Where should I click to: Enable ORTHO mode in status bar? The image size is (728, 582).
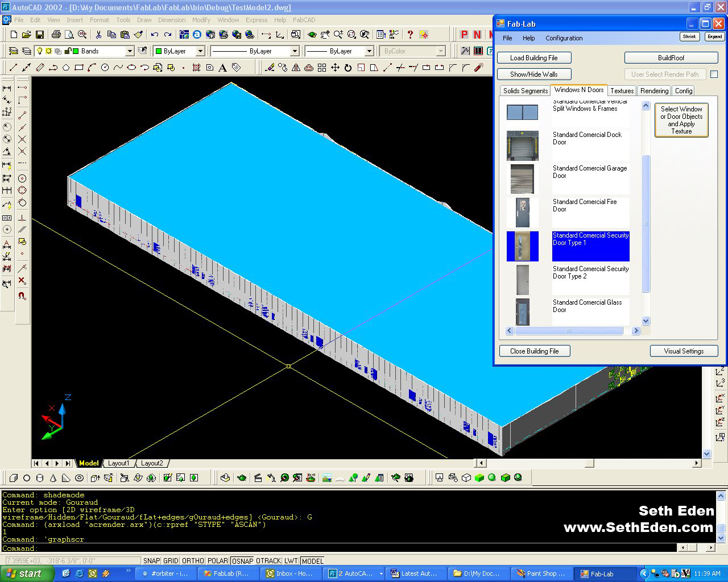point(192,561)
